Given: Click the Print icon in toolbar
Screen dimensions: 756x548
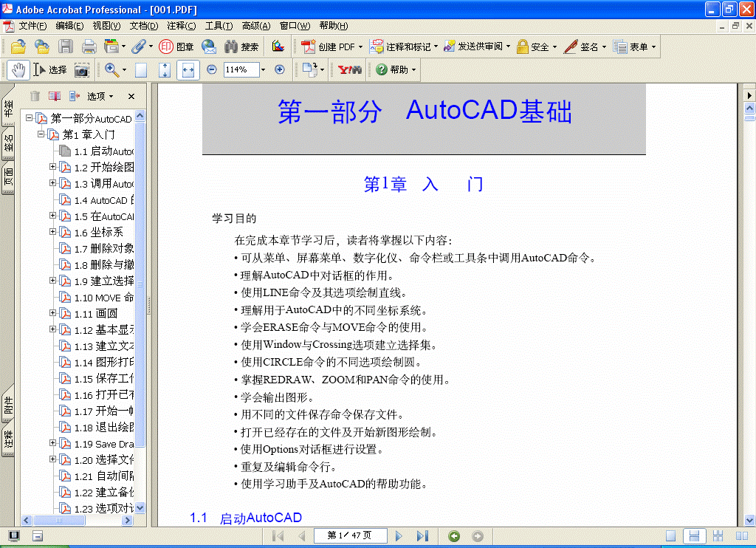Looking at the screenshot, I should 89,47.
